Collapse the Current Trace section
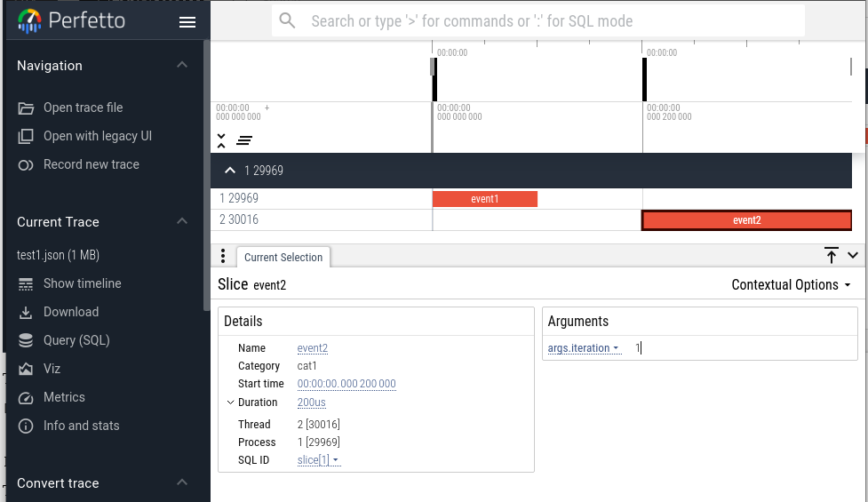The image size is (868, 502). [182, 221]
